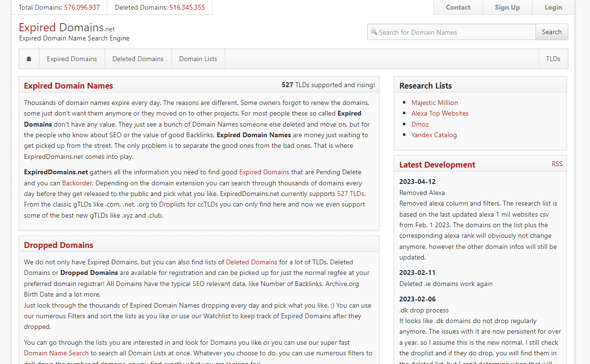This screenshot has width=590, height=364.
Task: Follow the 527 TLDs link in paragraph
Action: coord(350,194)
